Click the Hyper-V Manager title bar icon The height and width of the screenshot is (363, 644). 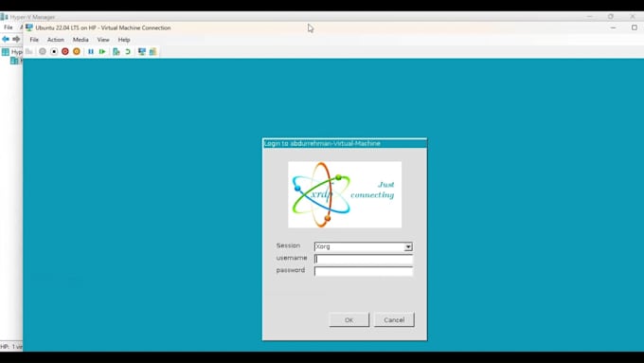pyautogui.click(x=4, y=17)
